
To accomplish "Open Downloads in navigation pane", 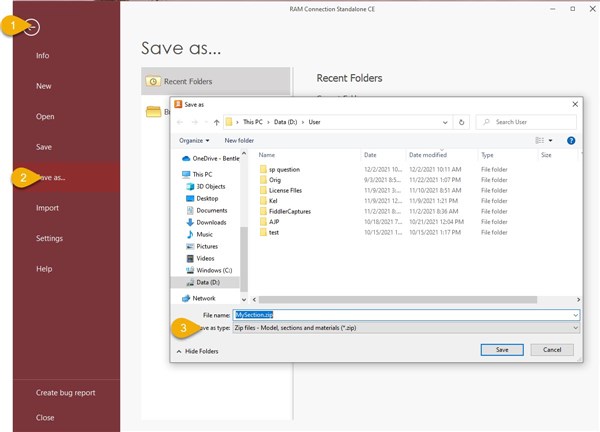I will click(207, 222).
